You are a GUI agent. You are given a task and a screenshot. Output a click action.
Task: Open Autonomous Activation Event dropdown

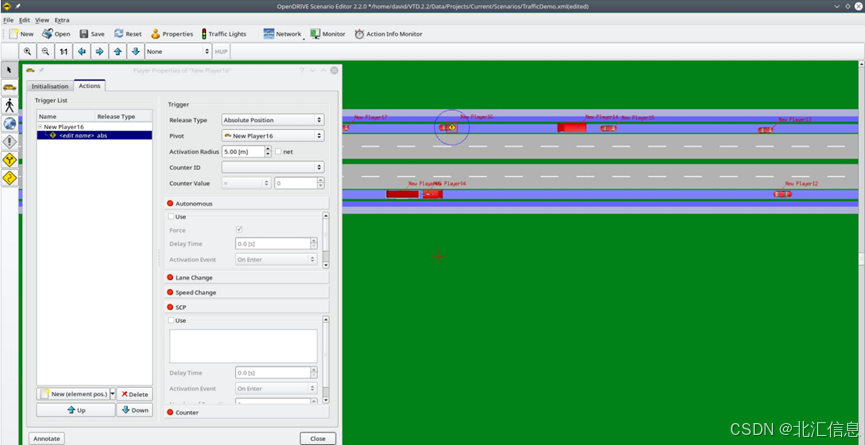[276, 259]
